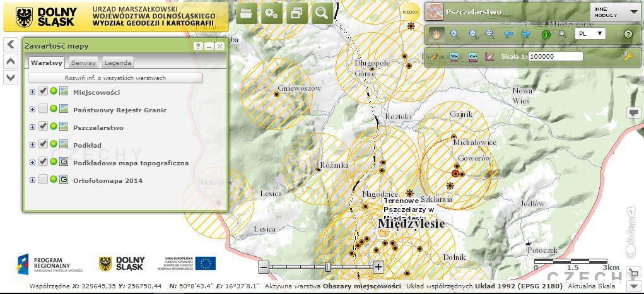Viewport: 644px width, 294px height.
Task: Close the Zawartość mapy panel
Action: 220,47
